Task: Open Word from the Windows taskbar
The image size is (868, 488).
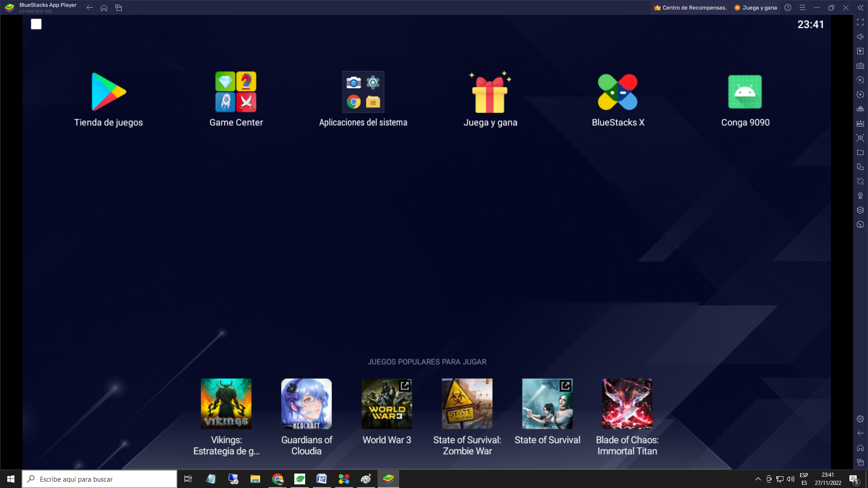Action: [x=321, y=479]
